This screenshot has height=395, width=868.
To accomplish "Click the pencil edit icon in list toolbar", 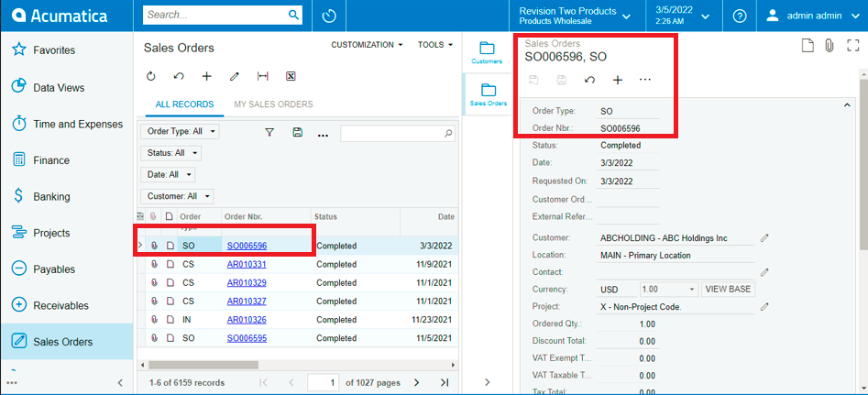I will click(x=234, y=76).
